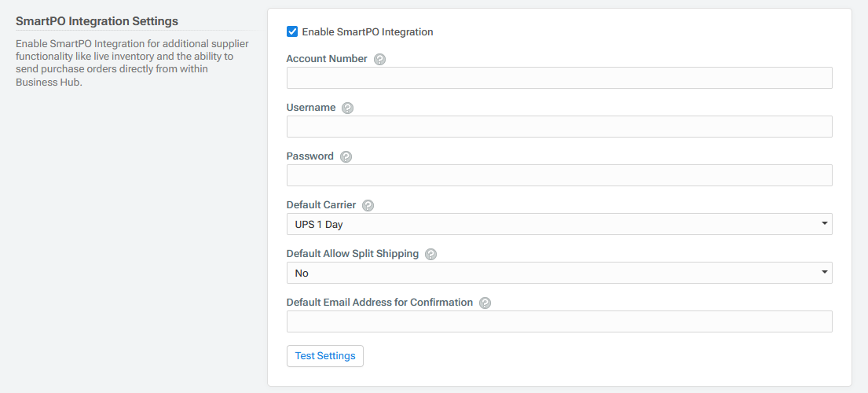
Task: Click the Account Number label
Action: 327,59
